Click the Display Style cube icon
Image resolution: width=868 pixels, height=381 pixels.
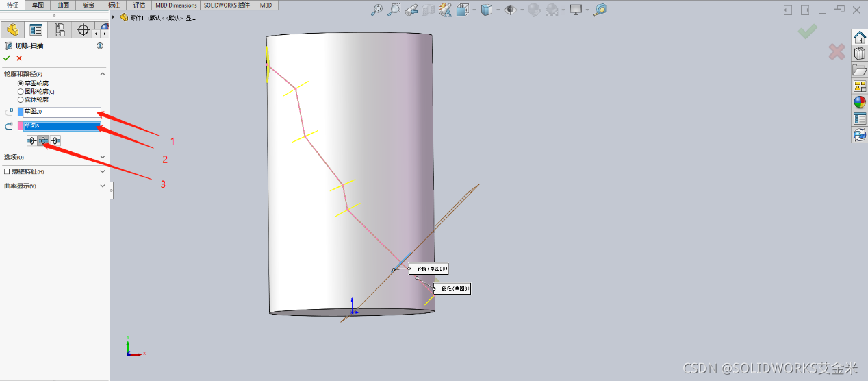click(487, 10)
